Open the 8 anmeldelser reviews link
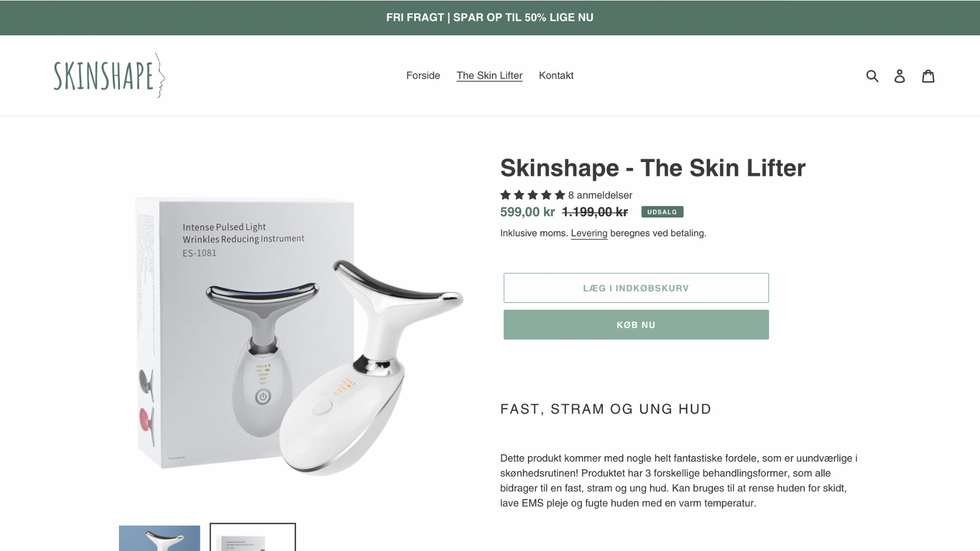 click(600, 195)
